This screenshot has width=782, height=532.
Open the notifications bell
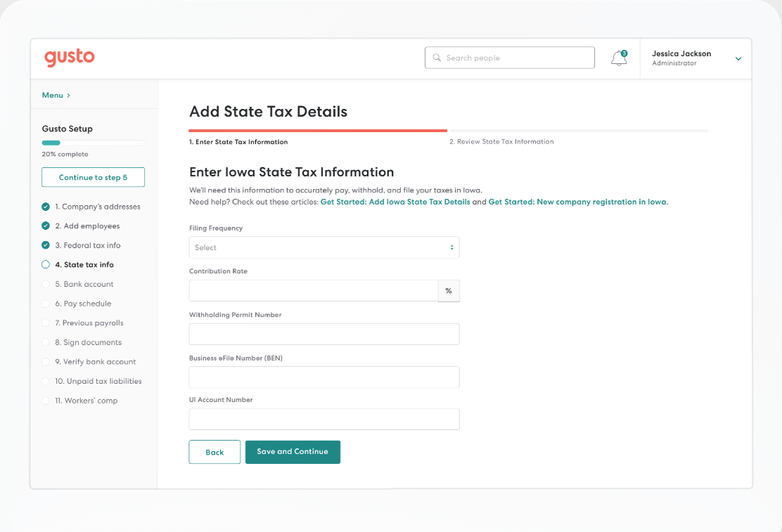click(x=618, y=59)
